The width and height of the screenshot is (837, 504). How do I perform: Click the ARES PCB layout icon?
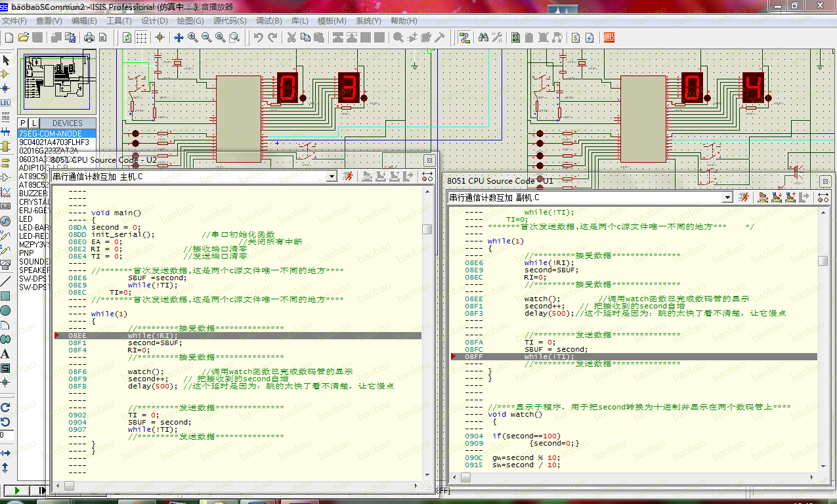coord(609,37)
